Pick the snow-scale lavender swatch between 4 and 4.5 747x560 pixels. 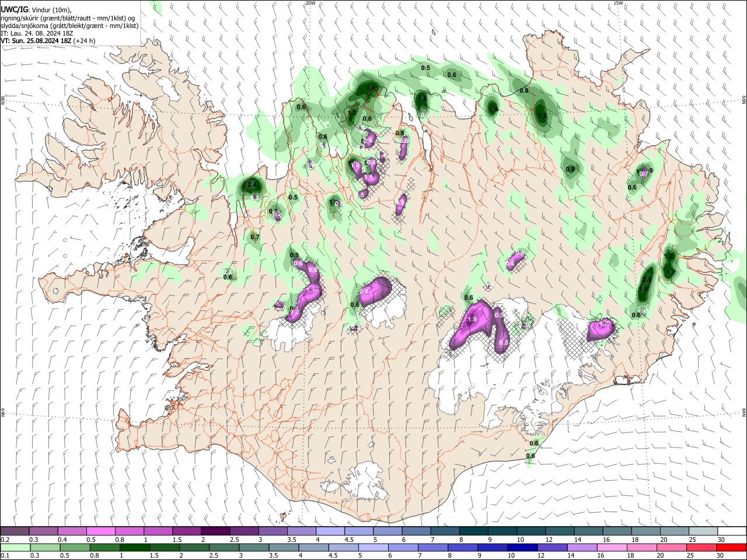330,531
